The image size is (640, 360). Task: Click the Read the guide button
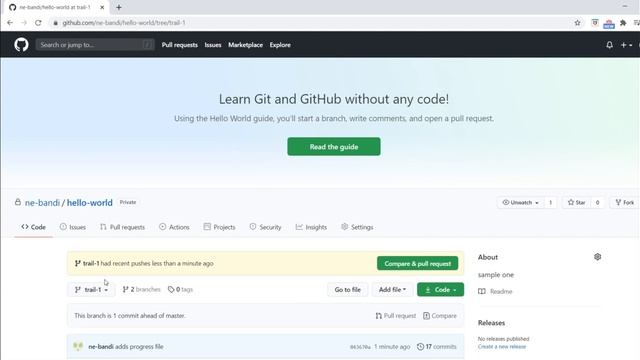coord(334,147)
